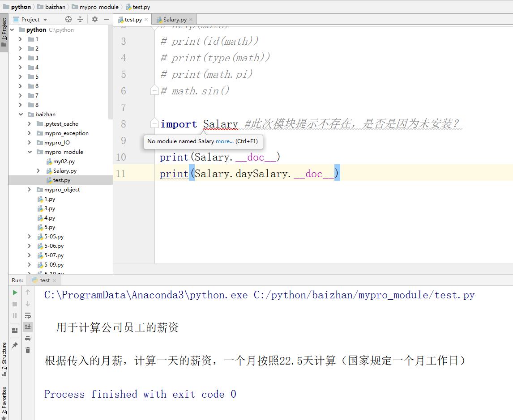Expand mypro_exception folder

[30, 133]
